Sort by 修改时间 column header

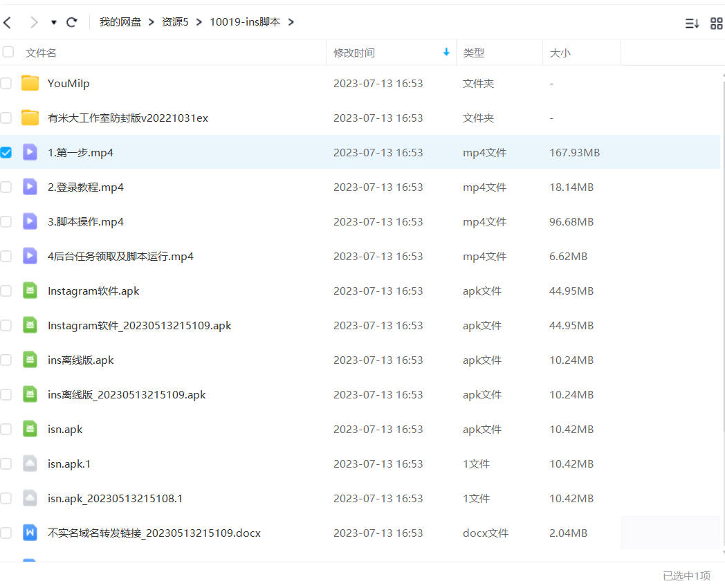pyautogui.click(x=354, y=53)
